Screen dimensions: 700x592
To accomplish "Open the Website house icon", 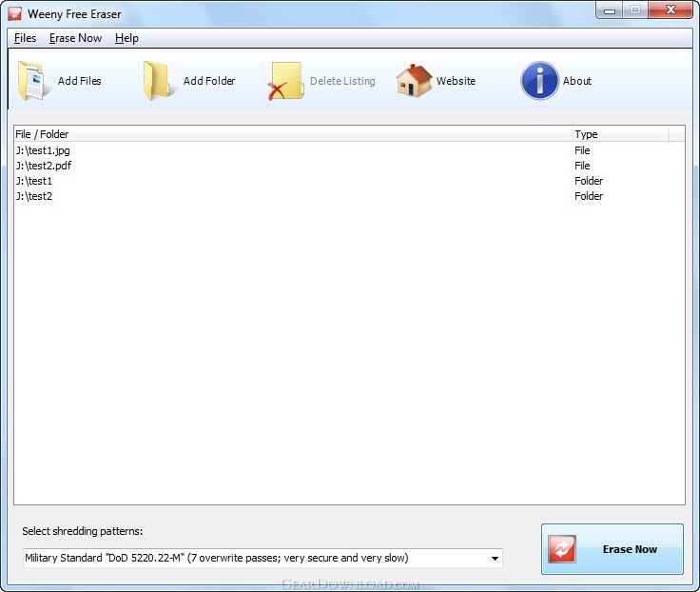I will point(414,81).
